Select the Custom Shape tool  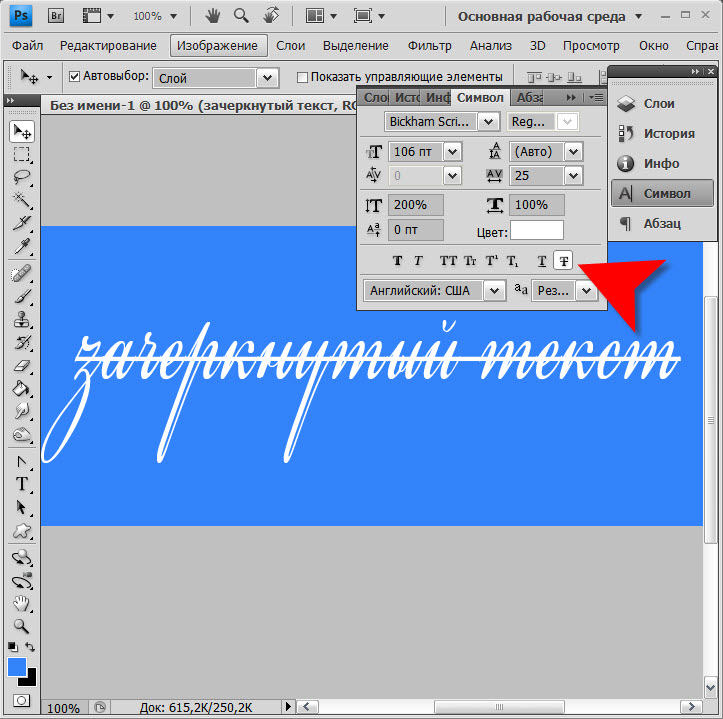21,531
